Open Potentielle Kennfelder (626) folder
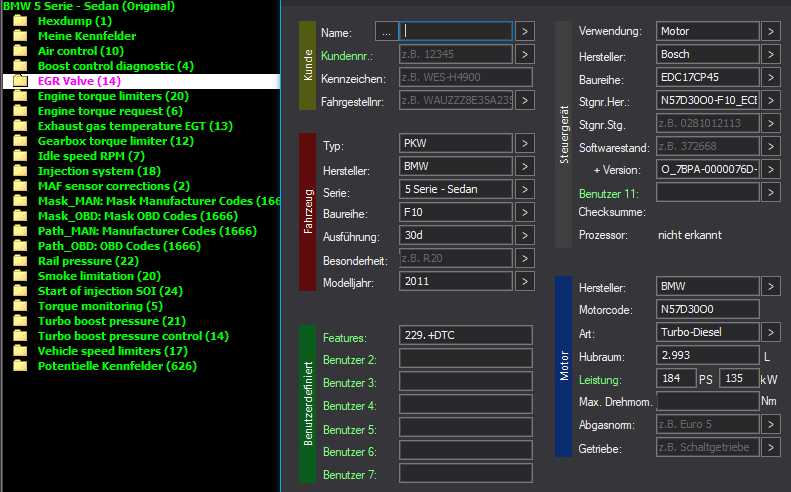The width and height of the screenshot is (791, 492). pos(117,366)
